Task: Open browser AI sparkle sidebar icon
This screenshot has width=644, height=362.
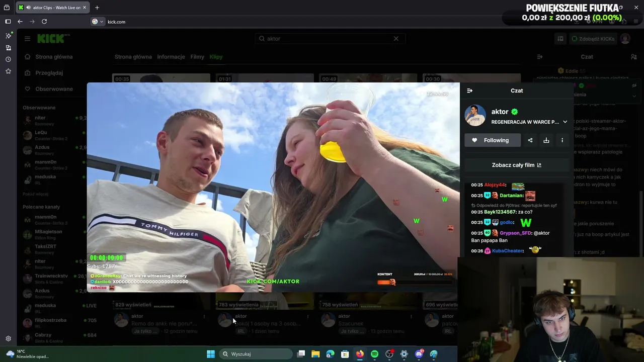Action: tap(8, 36)
